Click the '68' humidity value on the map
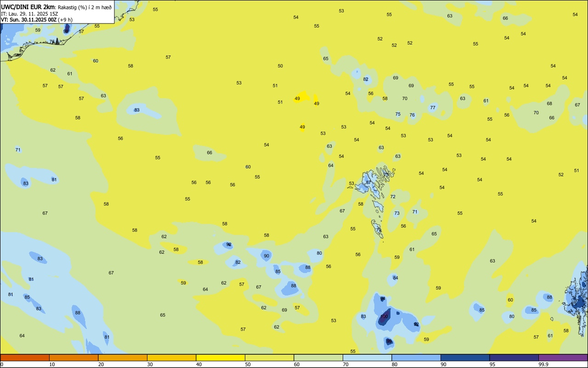The height and width of the screenshot is (368, 588). (x=549, y=104)
